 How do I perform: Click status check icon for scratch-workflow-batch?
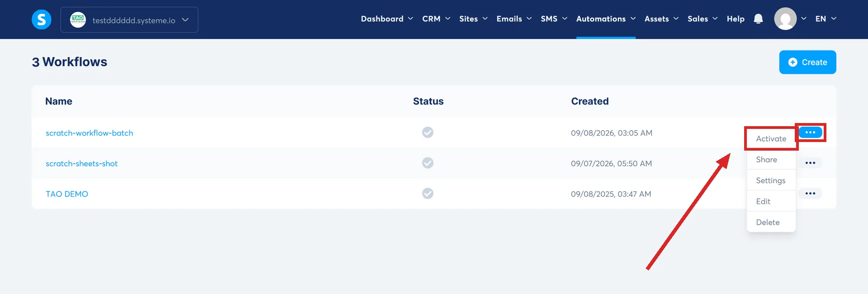click(428, 132)
